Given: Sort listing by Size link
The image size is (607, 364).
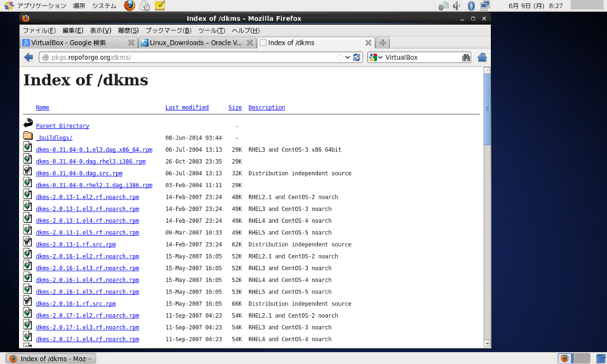Looking at the screenshot, I should [235, 108].
